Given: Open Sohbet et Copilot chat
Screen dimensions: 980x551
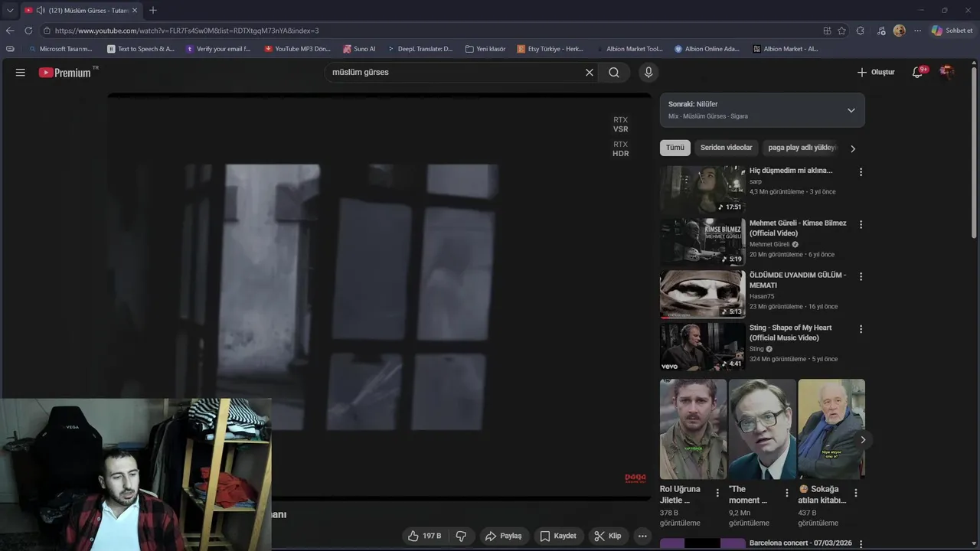Looking at the screenshot, I should [952, 31].
